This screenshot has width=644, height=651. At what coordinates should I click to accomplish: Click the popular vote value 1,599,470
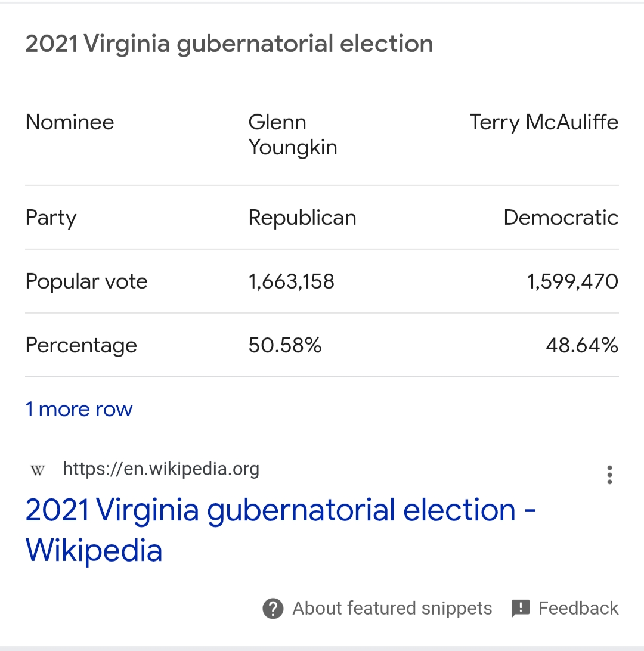(572, 281)
